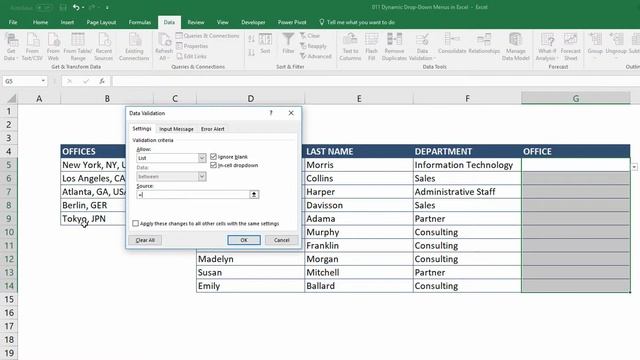Open the cell G5 dropdown arrow

634,167
